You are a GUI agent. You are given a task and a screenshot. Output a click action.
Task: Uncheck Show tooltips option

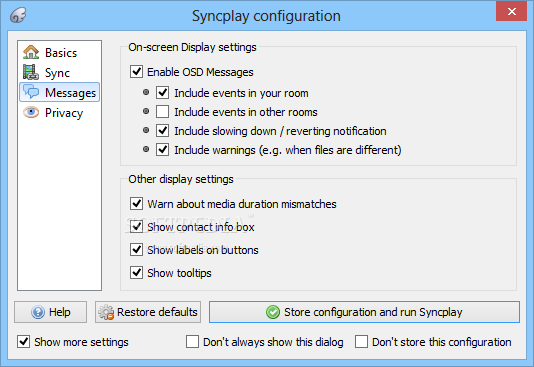point(136,273)
